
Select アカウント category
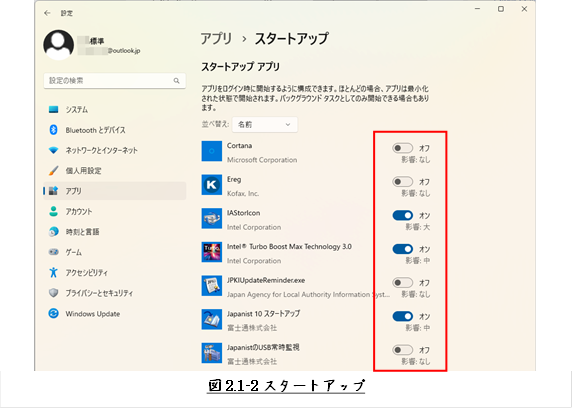click(x=115, y=211)
